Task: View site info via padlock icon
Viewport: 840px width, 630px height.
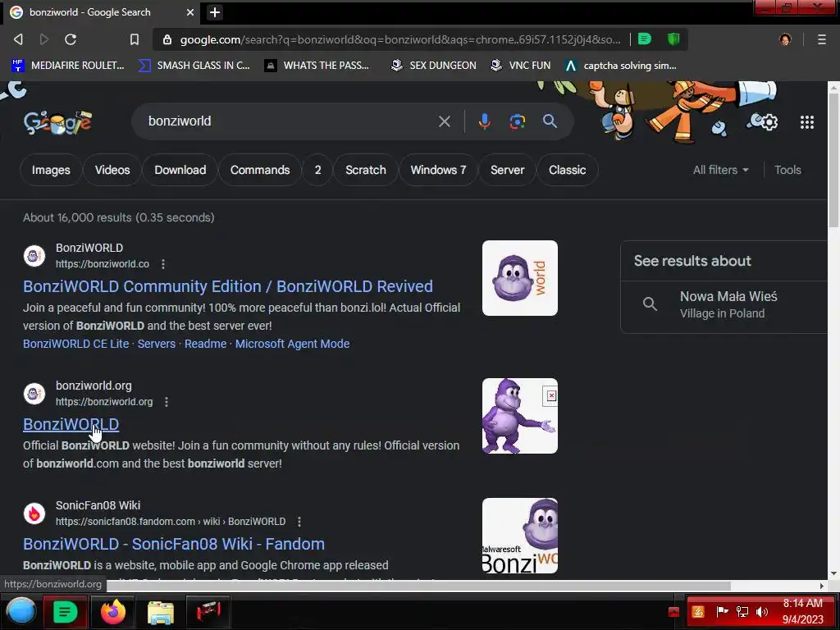Action: (167, 39)
